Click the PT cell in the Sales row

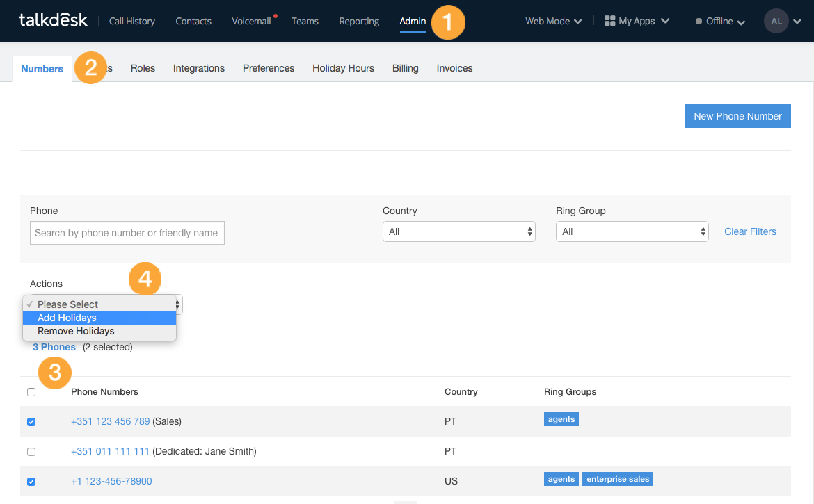click(450, 421)
